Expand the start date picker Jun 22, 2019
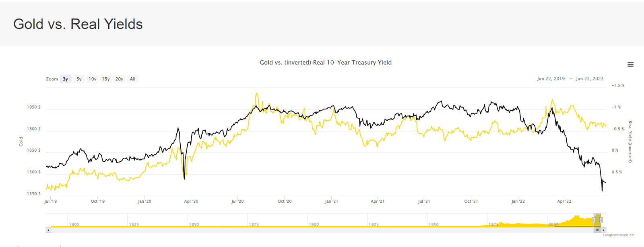Viewport: 644px width, 247px height. coord(551,78)
